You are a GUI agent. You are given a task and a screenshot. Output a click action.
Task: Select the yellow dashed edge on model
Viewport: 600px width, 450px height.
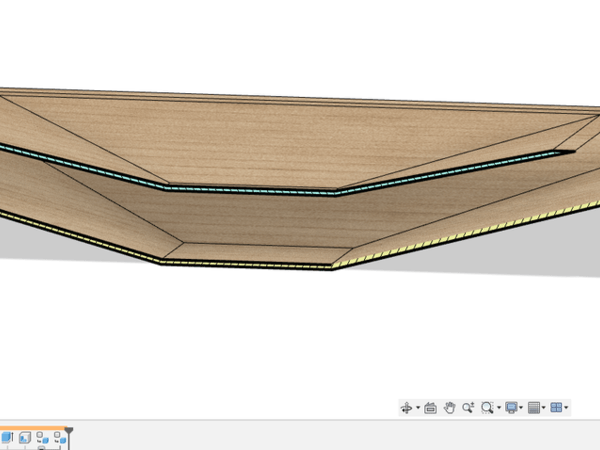pos(250,264)
